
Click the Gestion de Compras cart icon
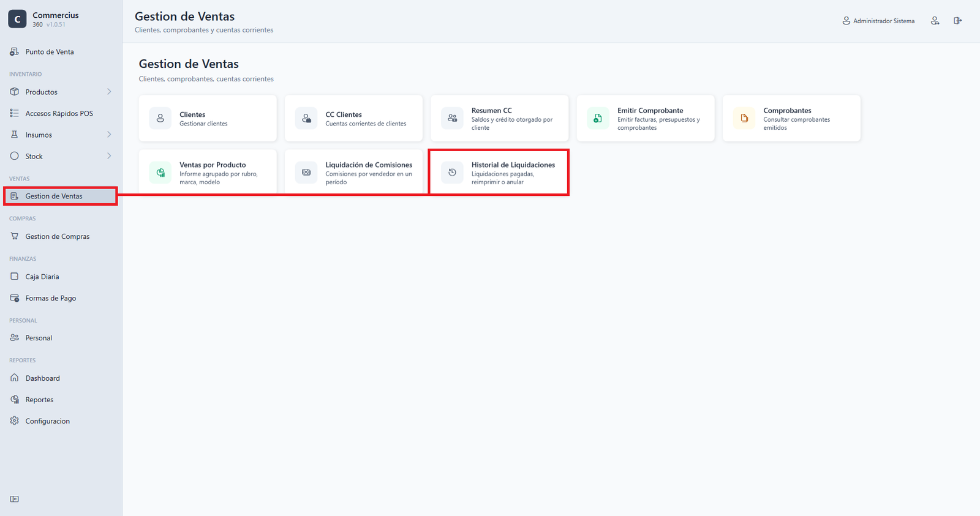[x=14, y=236]
